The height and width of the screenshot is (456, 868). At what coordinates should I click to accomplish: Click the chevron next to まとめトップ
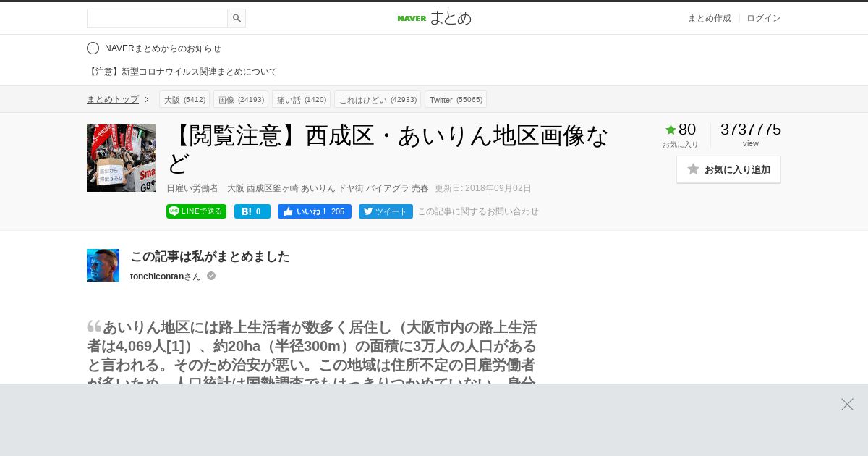pos(146,99)
